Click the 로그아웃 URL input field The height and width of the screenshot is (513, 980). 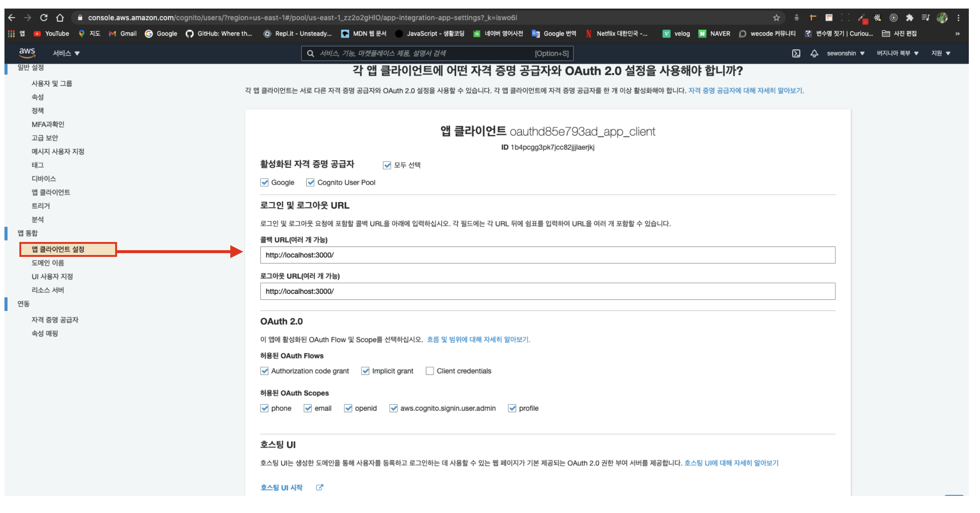point(547,291)
